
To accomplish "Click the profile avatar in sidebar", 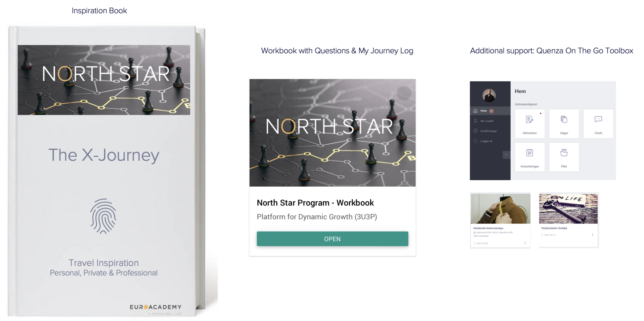I will coord(489,95).
